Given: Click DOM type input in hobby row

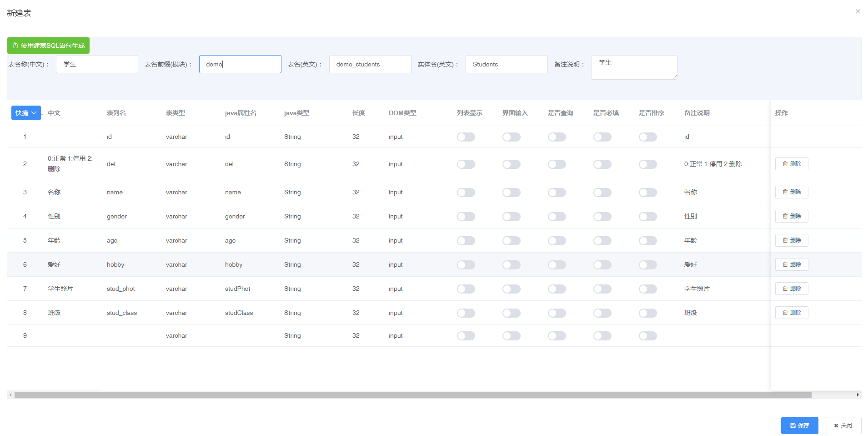Looking at the screenshot, I should pyautogui.click(x=396, y=264).
